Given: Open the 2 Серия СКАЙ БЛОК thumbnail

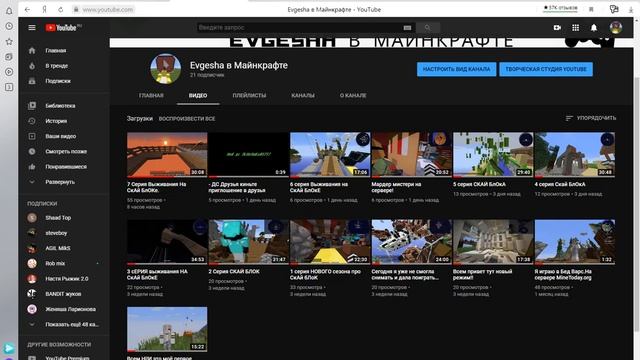Looking at the screenshot, I should [x=249, y=242].
